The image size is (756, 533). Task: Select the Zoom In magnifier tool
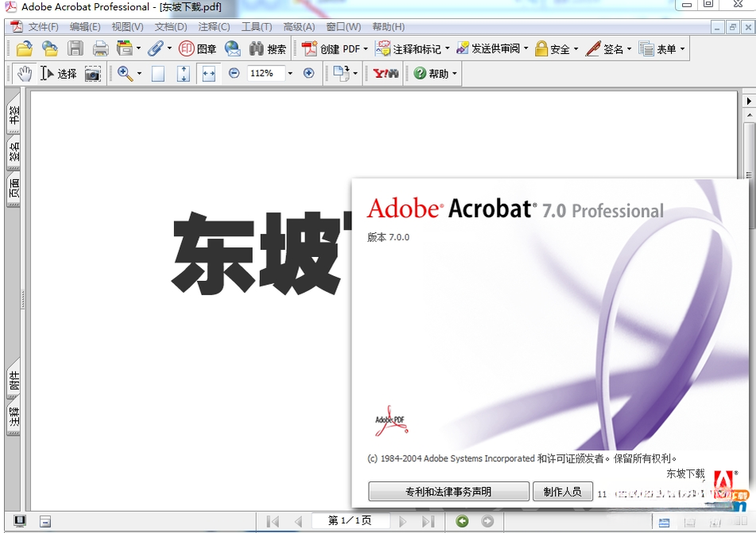[x=126, y=74]
